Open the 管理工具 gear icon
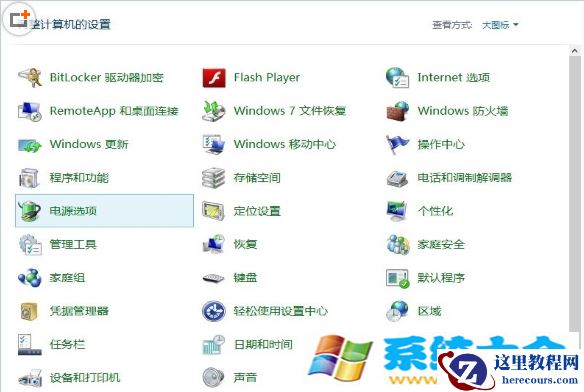 pos(30,244)
